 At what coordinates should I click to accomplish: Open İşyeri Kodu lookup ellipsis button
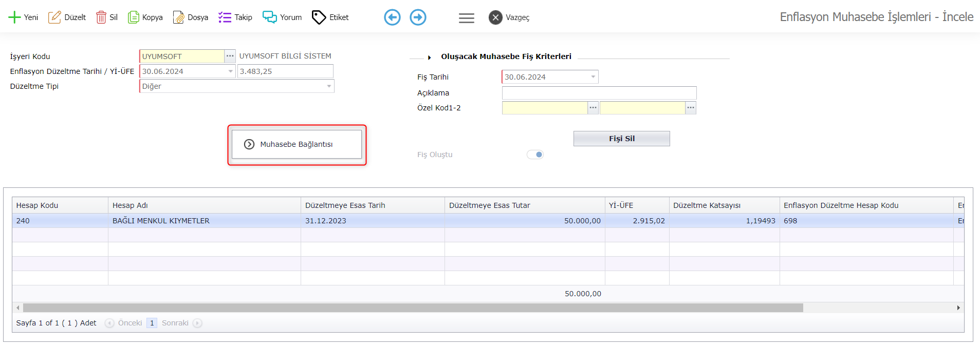pos(230,56)
